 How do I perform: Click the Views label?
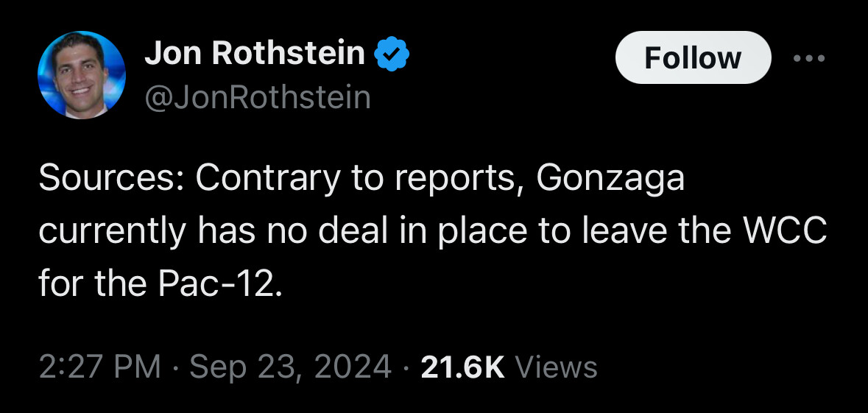(x=557, y=367)
